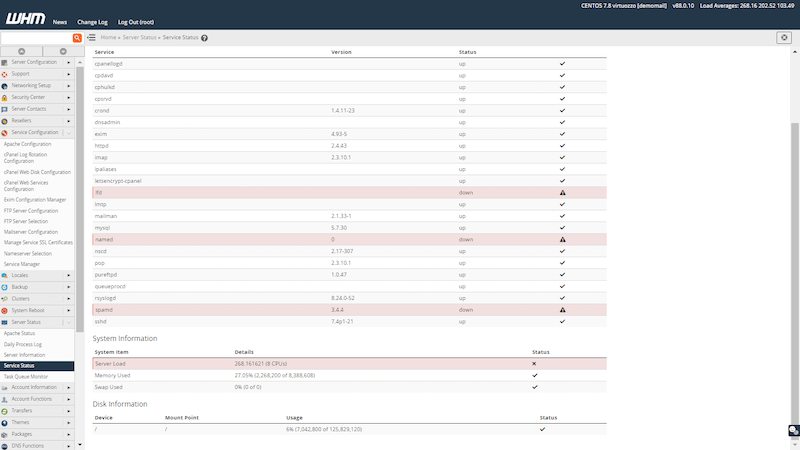Collapse the Service Configuration section chevron

click(x=68, y=133)
